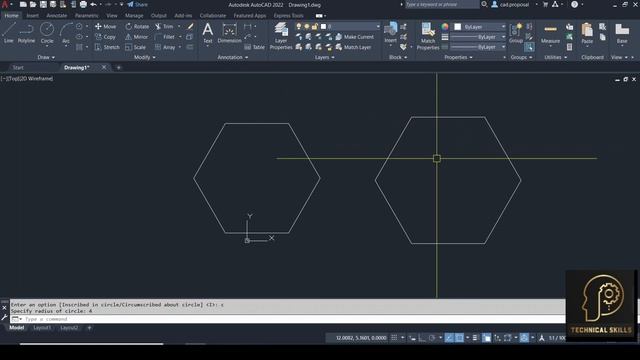The image size is (640, 360).
Task: Select the Dimension tool
Action: pos(229,33)
